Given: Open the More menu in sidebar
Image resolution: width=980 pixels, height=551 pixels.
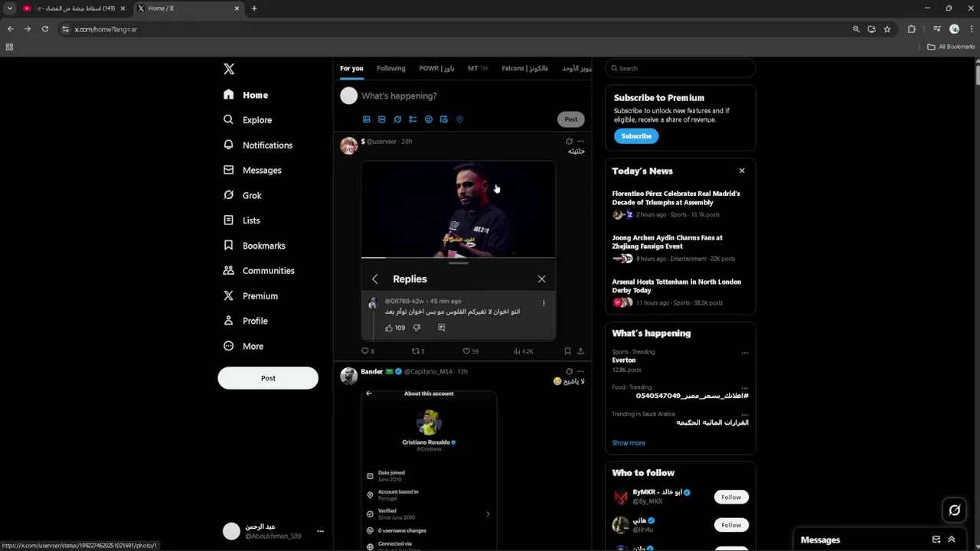Looking at the screenshot, I should (243, 346).
